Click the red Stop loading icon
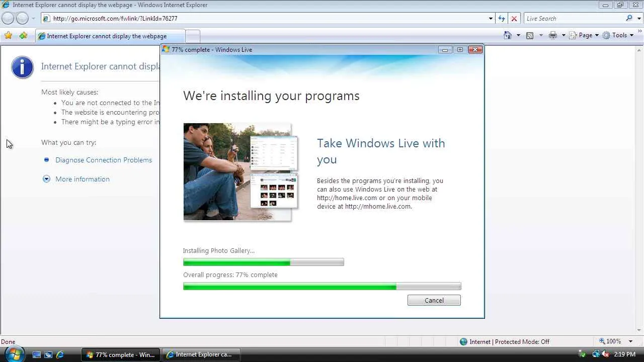 (x=514, y=19)
